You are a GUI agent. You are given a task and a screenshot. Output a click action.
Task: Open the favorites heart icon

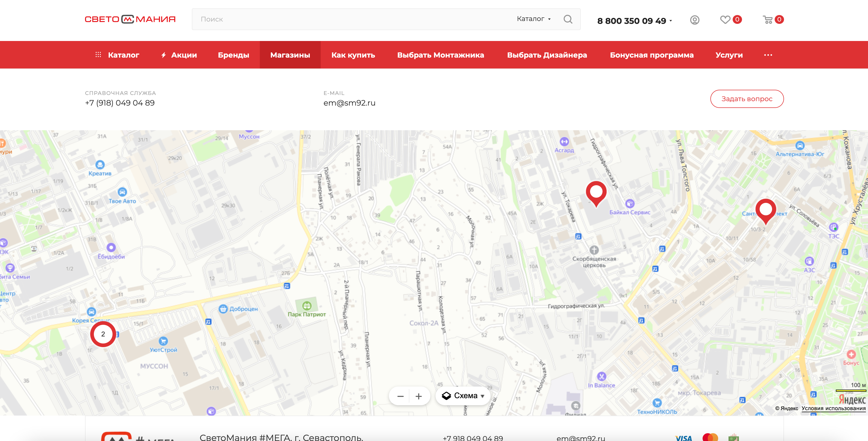[725, 19]
